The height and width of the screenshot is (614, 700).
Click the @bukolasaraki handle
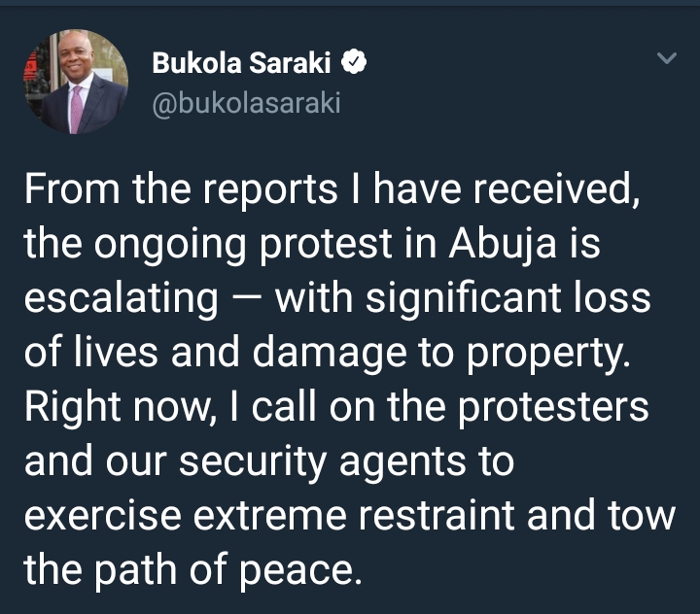[247, 103]
